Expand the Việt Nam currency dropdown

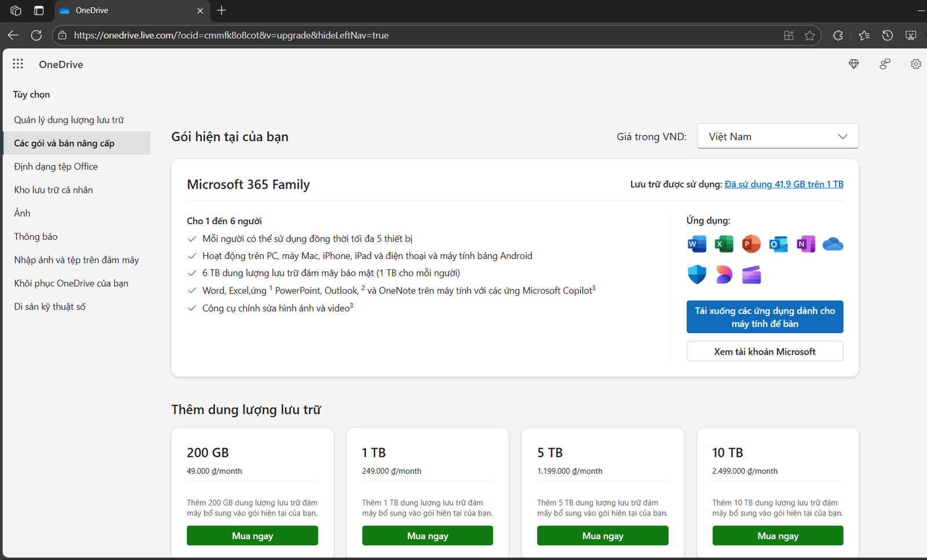[778, 136]
